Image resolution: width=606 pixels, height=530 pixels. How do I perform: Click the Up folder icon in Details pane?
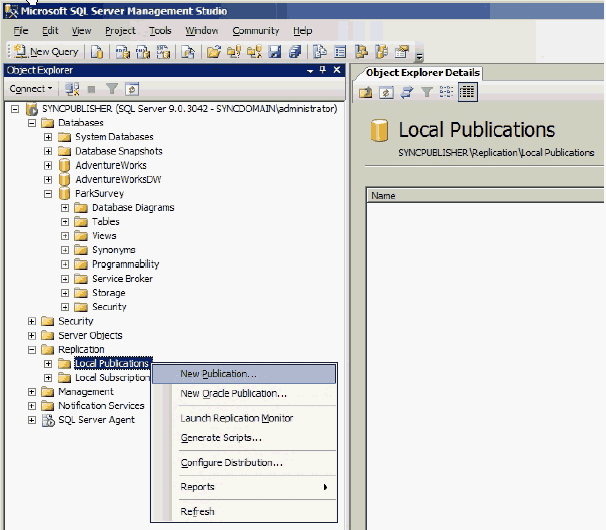pos(366,92)
